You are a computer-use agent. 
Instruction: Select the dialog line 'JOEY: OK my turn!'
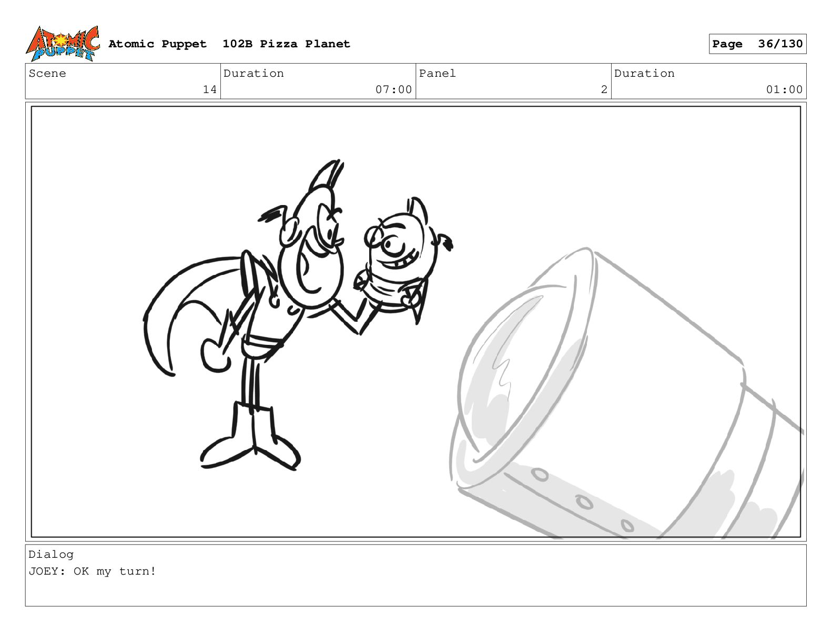93,571
